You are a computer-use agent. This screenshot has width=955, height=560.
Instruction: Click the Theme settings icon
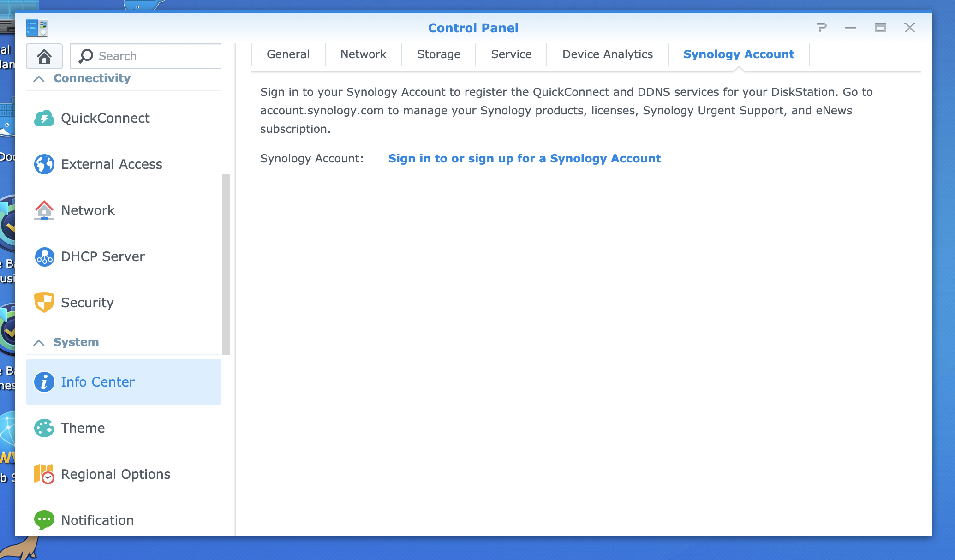44,428
